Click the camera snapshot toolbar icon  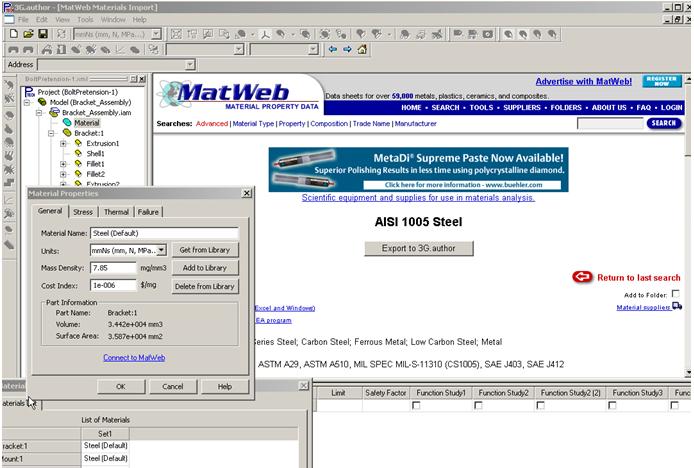coord(488,34)
